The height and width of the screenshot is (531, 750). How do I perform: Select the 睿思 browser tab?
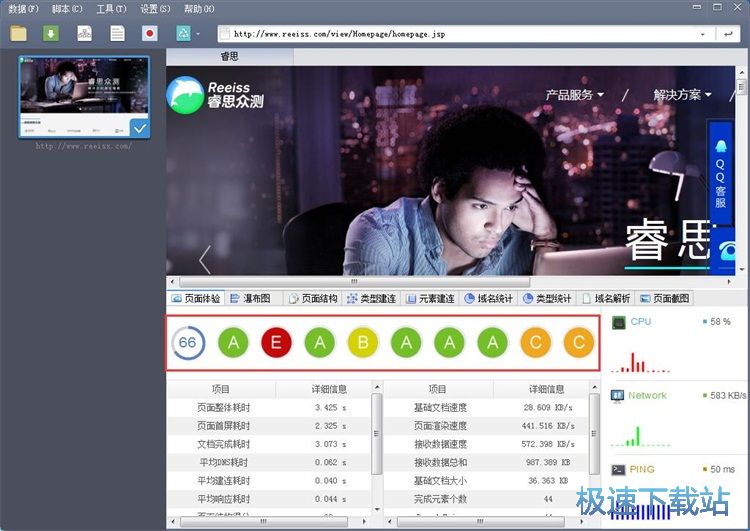click(230, 56)
